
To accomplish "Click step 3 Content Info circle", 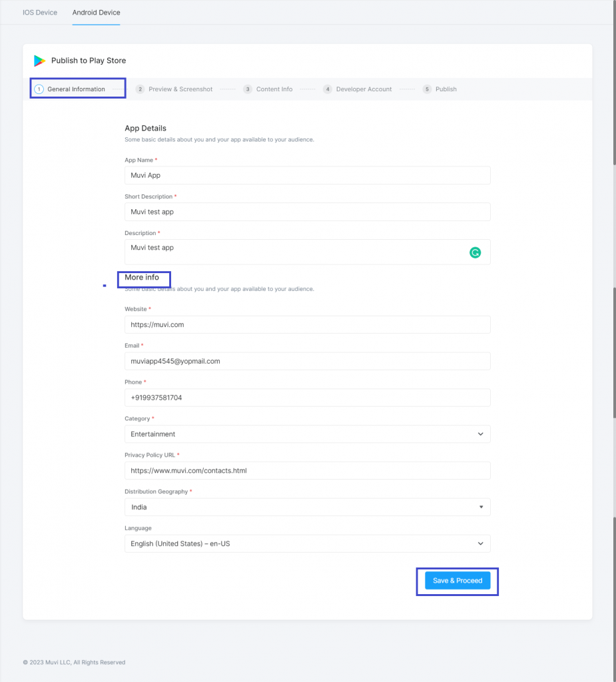I will [x=248, y=89].
